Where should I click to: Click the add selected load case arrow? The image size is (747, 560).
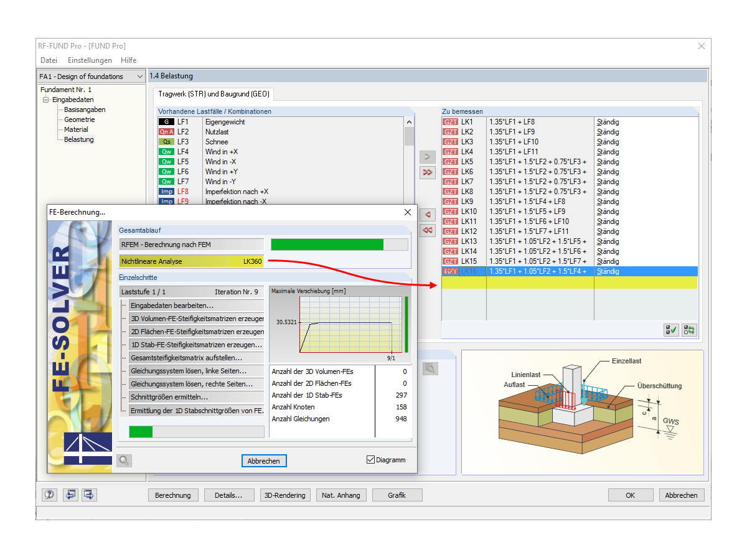tap(428, 157)
